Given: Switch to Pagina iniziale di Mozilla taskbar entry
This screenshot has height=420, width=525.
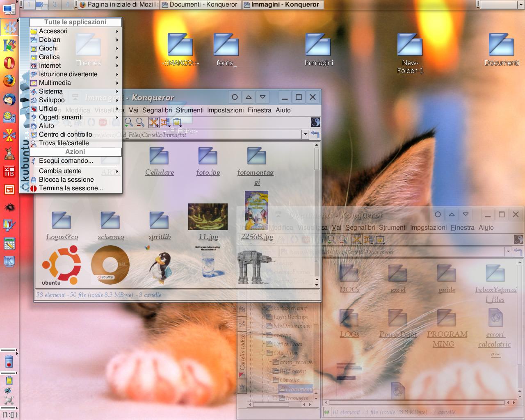Looking at the screenshot, I should [118, 5].
